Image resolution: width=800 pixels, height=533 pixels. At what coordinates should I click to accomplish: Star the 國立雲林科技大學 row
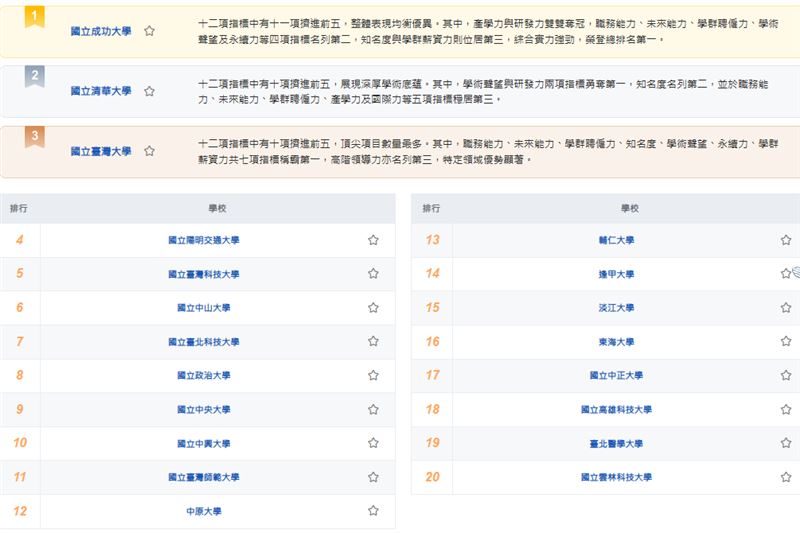pyautogui.click(x=786, y=477)
